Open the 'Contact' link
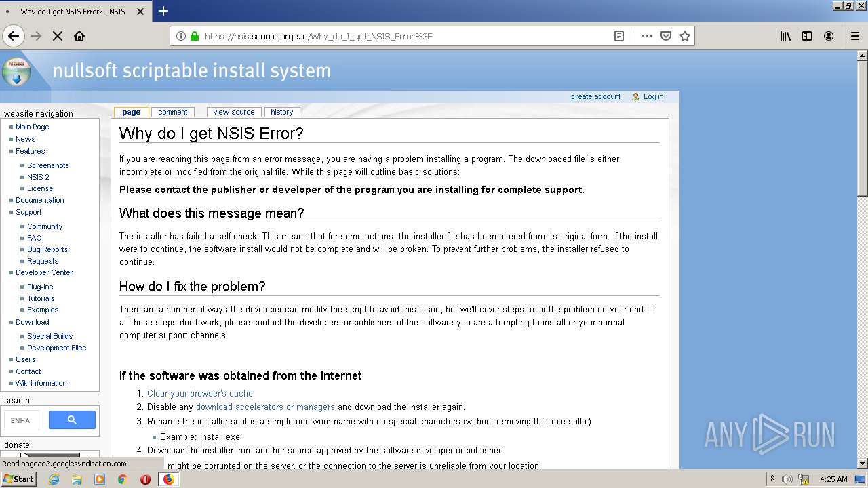 click(28, 371)
